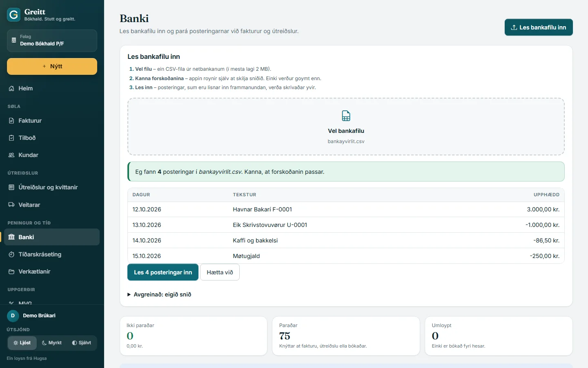
Task: Open the Nýtt create menu
Action: (x=52, y=66)
